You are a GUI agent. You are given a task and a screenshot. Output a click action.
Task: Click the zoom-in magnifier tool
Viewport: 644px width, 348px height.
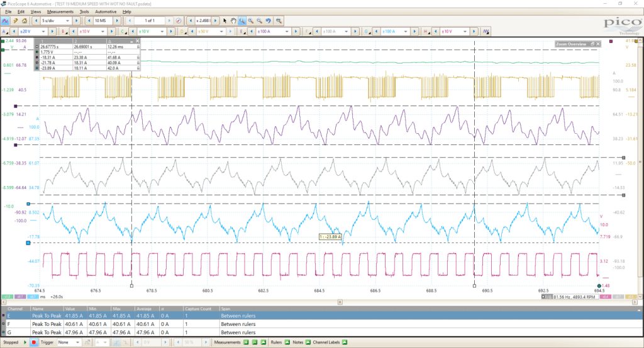pos(250,21)
